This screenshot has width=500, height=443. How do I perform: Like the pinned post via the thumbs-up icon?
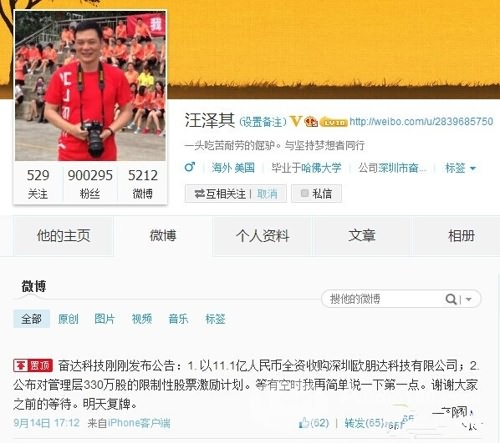coord(304,423)
